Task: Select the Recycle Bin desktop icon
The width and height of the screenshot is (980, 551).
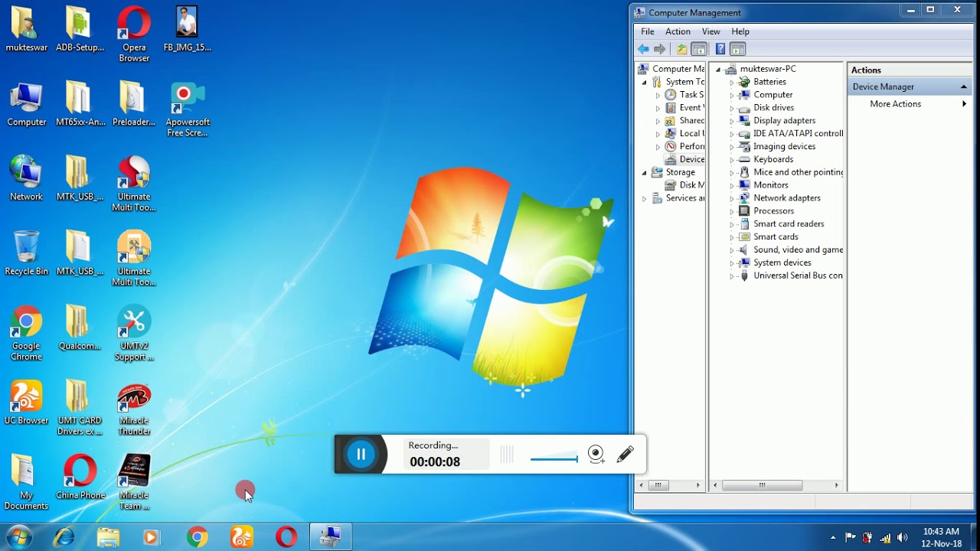Action: click(x=26, y=253)
